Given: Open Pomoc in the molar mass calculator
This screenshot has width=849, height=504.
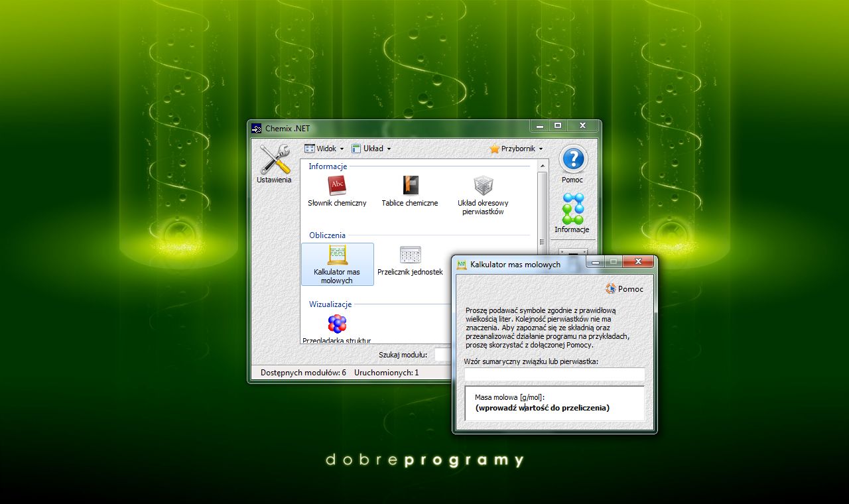Looking at the screenshot, I should (625, 289).
